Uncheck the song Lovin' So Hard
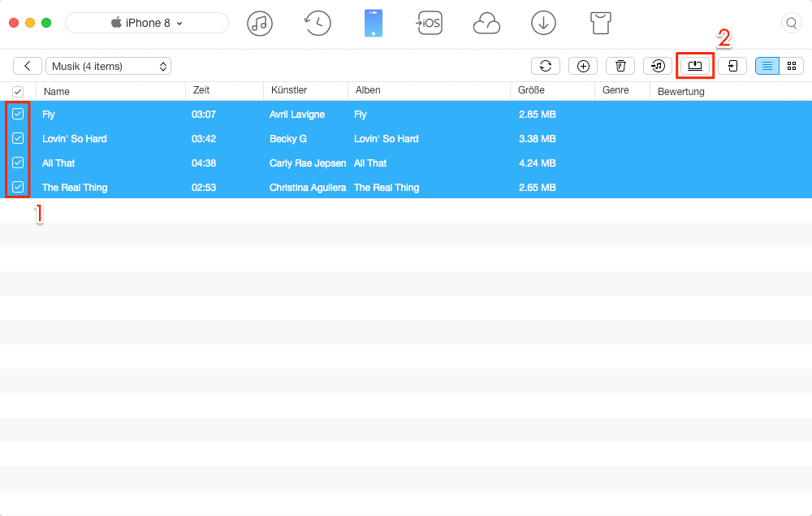The height and width of the screenshot is (516, 812). [x=18, y=138]
